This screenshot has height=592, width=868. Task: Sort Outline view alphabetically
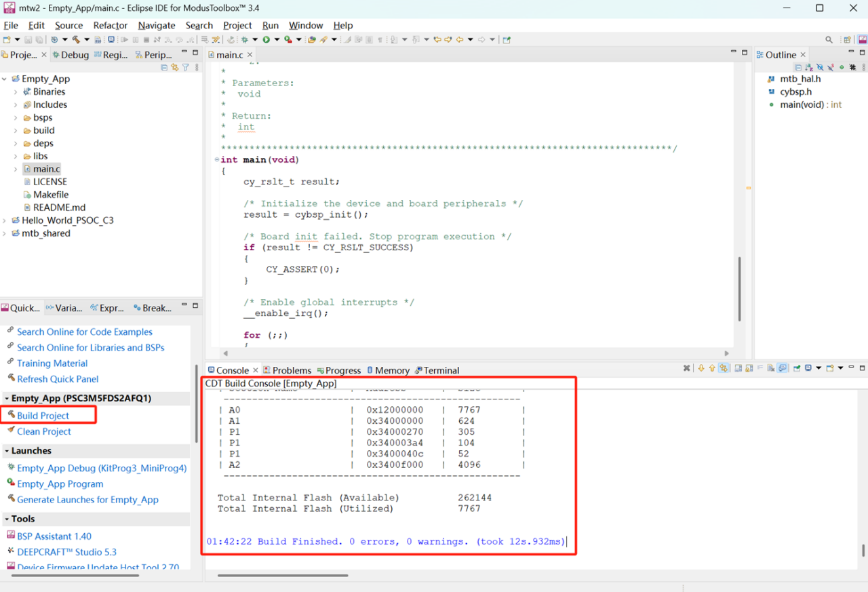[809, 67]
